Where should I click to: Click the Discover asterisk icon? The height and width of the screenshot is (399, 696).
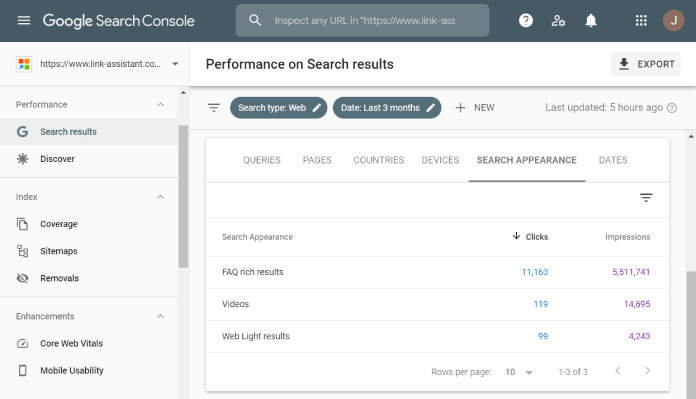click(22, 158)
